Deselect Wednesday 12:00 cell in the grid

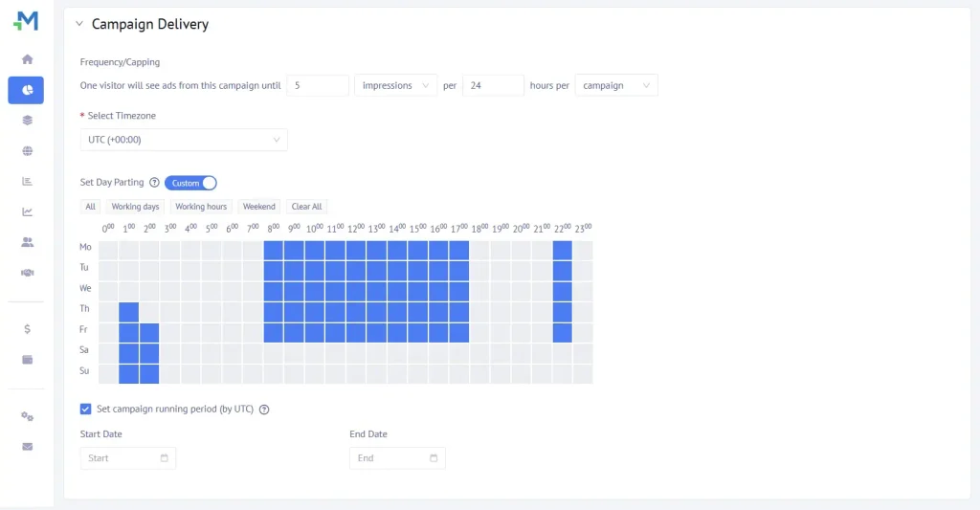click(356, 291)
